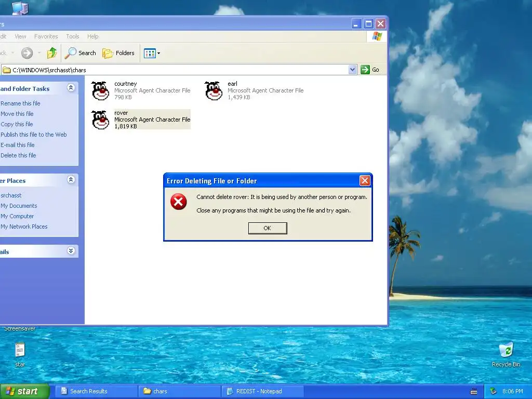Open the Search toolbar button
Screen dimensions: 532x399
point(81,53)
